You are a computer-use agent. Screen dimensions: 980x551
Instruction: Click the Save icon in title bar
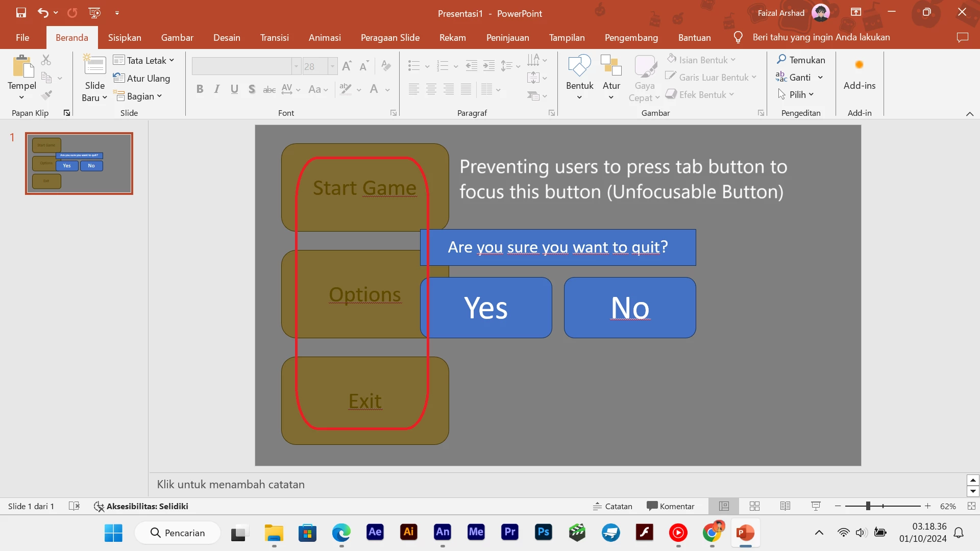[21, 13]
